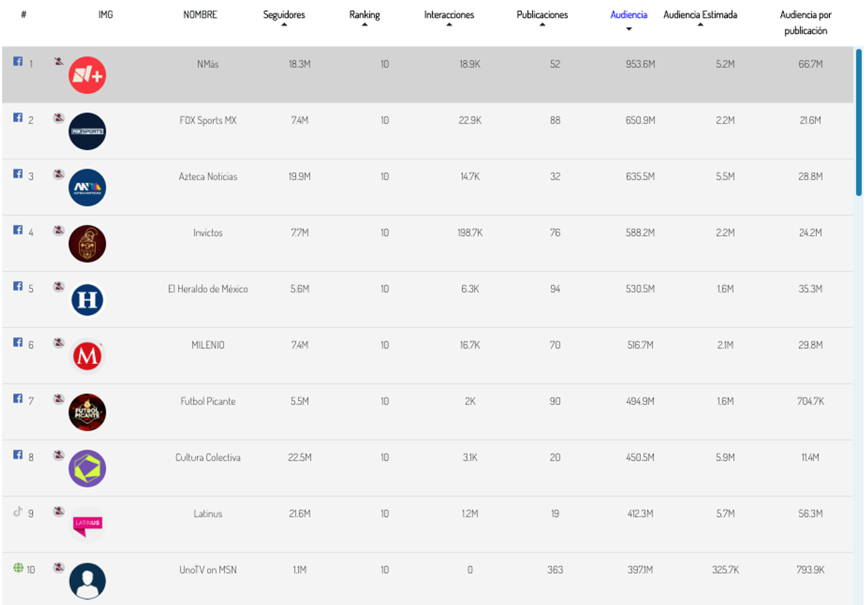Click the Facebook icon in the Futbol Picante row
This screenshot has height=605, width=868.
point(18,398)
